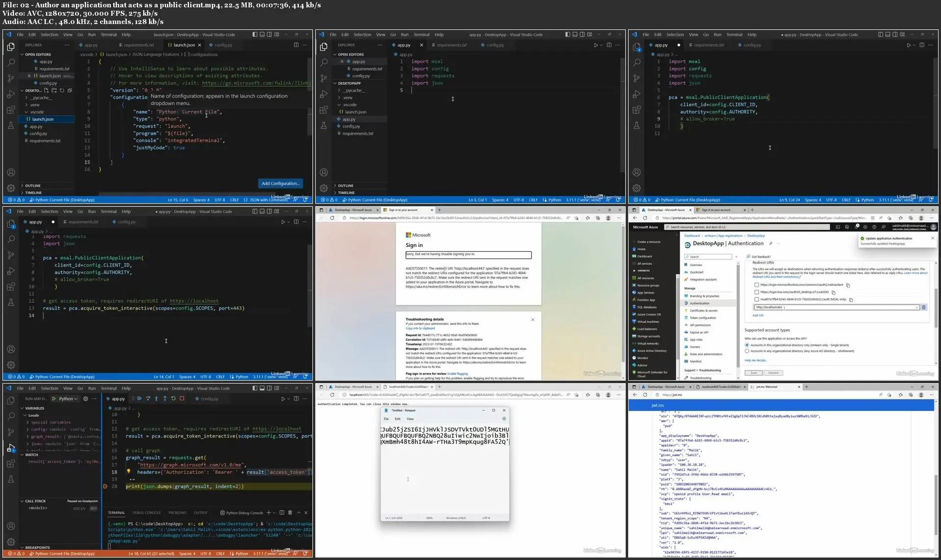Expand OUTLINE section in launch.json window

point(33,186)
